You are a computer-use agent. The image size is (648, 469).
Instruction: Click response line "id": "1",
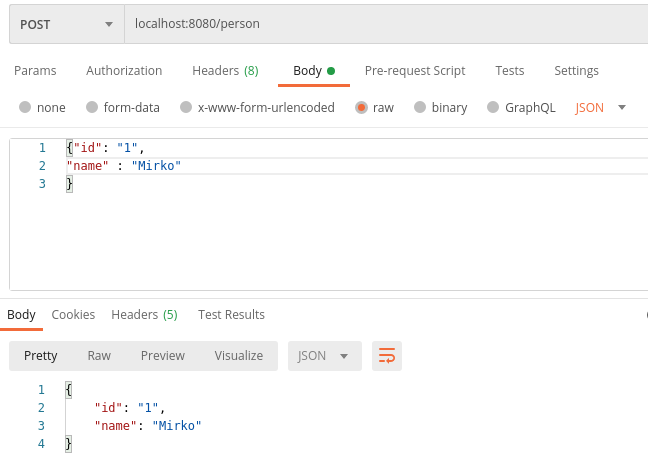coord(130,408)
